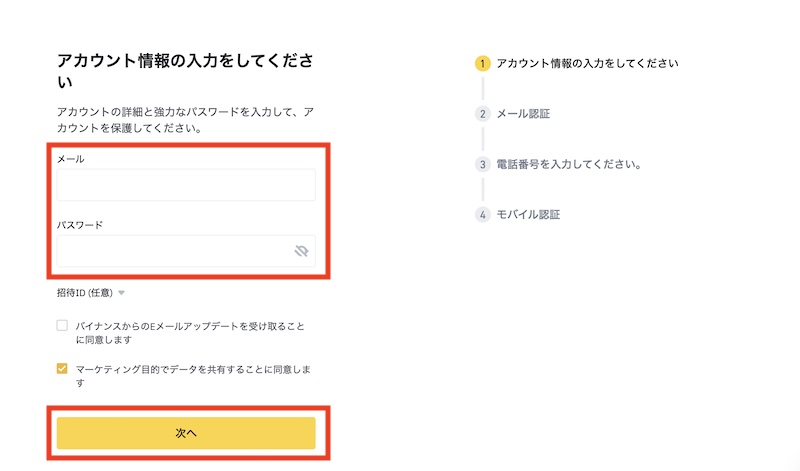This screenshot has width=800, height=471.
Task: Enable the Binance email updates checkbox
Action: click(x=62, y=326)
